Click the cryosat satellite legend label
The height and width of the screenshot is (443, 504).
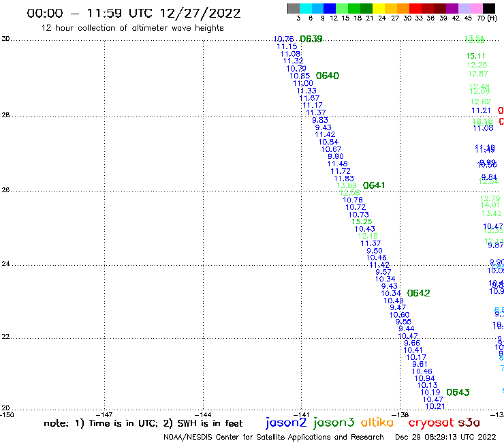point(431,423)
